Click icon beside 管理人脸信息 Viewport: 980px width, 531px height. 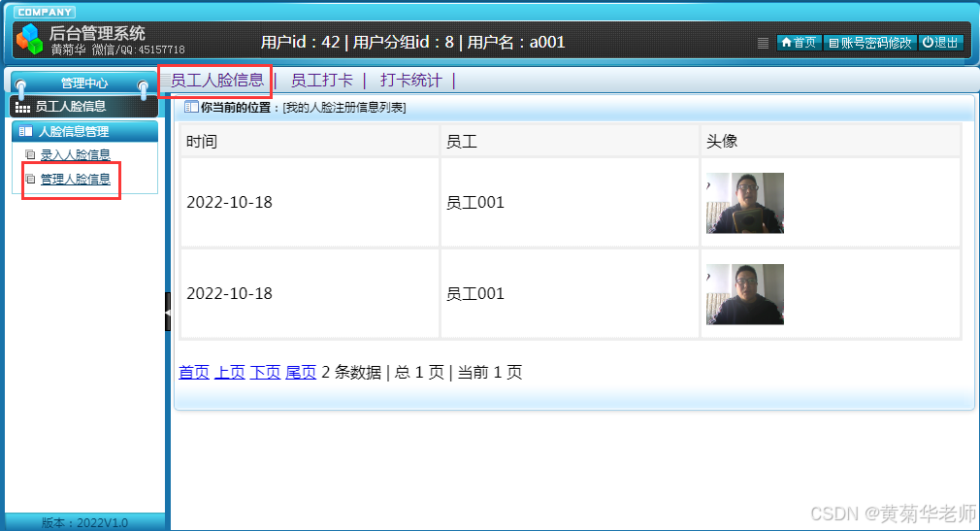(x=29, y=179)
